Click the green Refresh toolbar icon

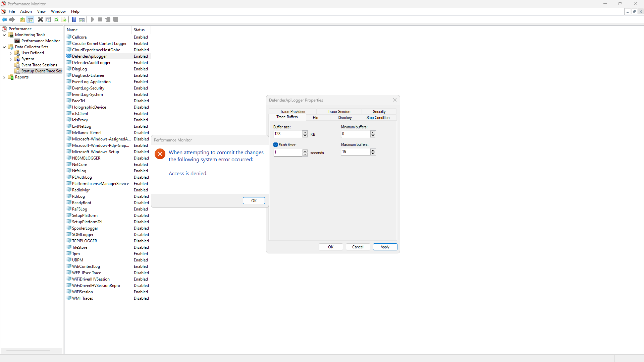(56, 19)
